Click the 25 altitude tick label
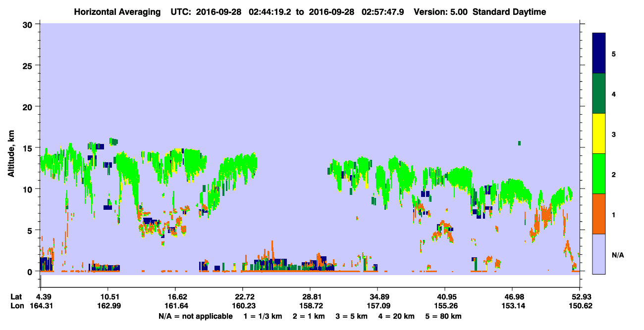 29,65
